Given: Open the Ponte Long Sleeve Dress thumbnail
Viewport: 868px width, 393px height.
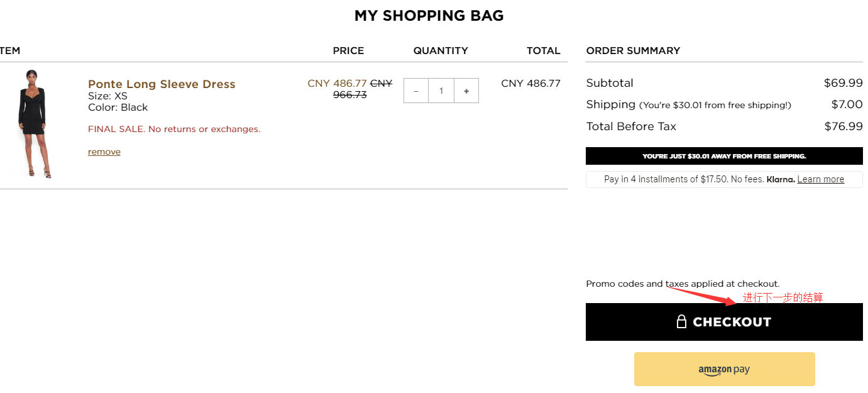Looking at the screenshot, I should [35, 124].
